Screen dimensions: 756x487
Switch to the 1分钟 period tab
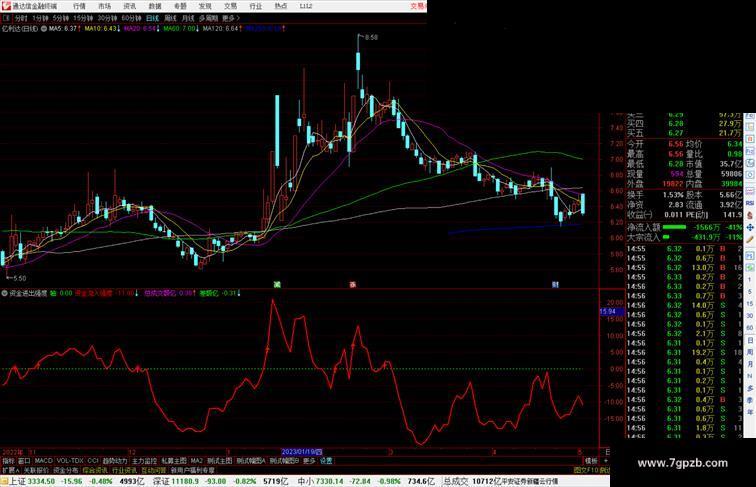[40, 18]
